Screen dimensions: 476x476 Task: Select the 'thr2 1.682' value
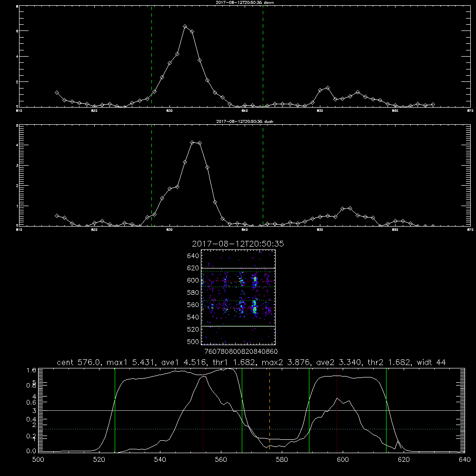(x=389, y=362)
